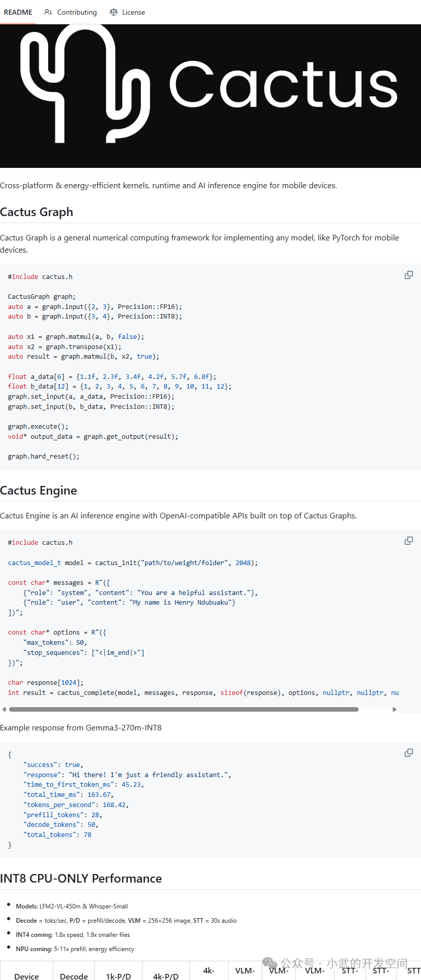Copy the Cactus Graph code snippet

pos(408,275)
